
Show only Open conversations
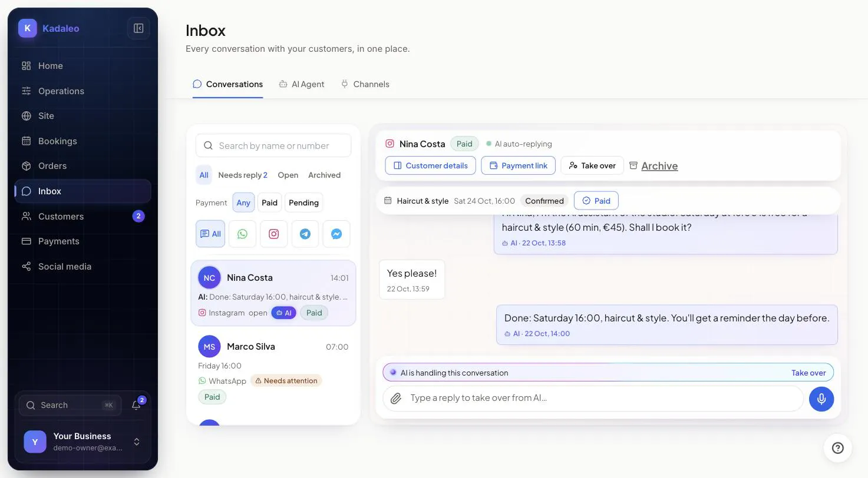click(288, 175)
